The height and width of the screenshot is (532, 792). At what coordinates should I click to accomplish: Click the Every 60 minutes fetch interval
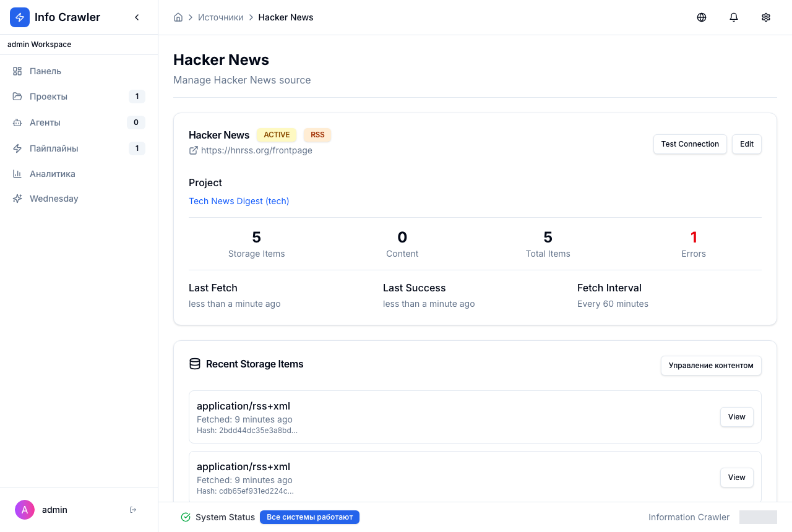[613, 304]
